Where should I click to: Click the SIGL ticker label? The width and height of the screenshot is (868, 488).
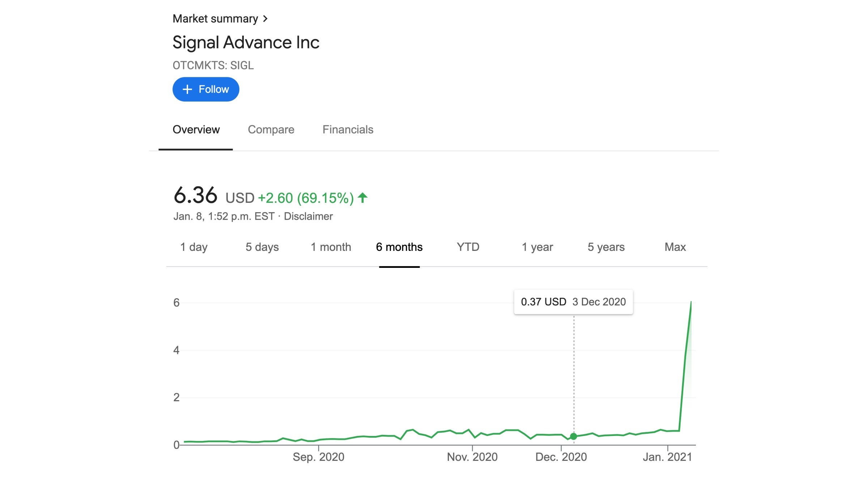click(213, 65)
